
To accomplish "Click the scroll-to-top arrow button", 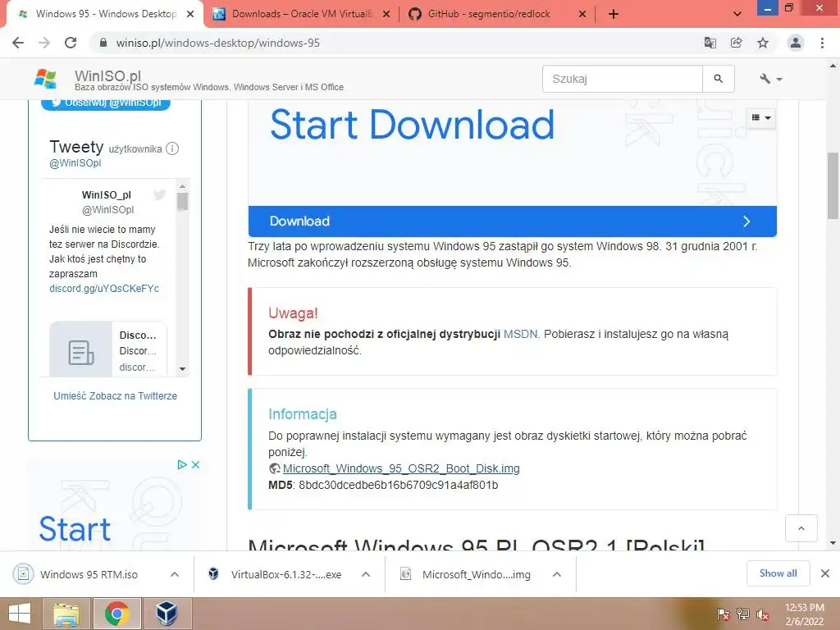I will (801, 528).
